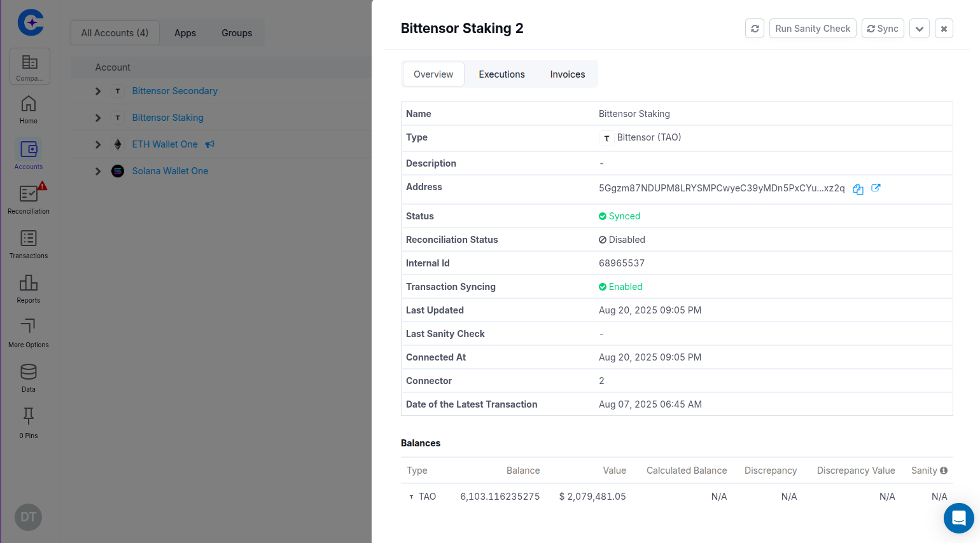Click the Enabled transaction syncing value

pos(620,287)
